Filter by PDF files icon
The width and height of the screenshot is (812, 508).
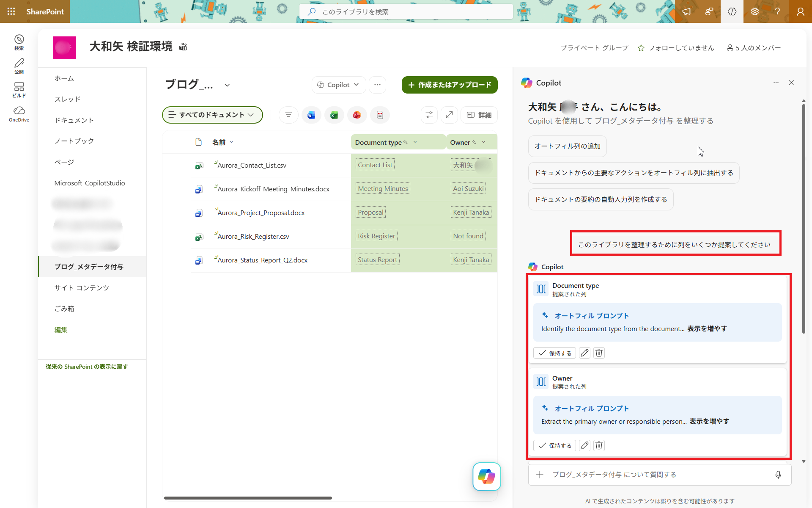(380, 115)
